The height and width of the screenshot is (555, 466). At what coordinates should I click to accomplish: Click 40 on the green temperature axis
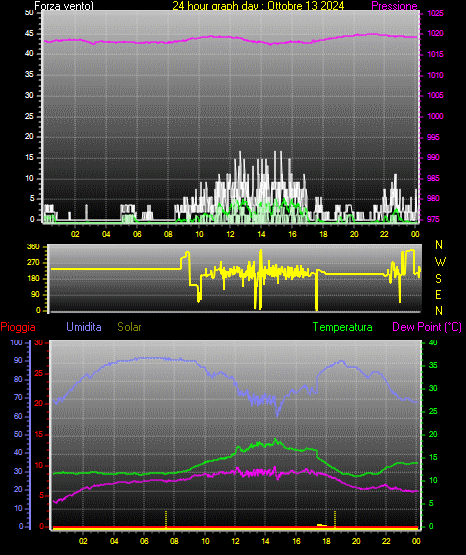[433, 342]
